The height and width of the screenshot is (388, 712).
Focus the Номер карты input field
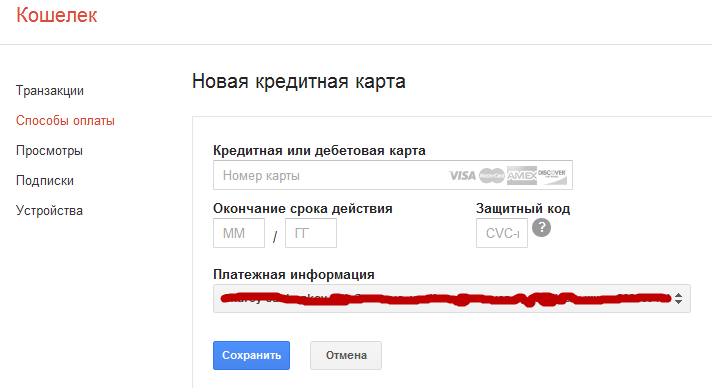(393, 175)
